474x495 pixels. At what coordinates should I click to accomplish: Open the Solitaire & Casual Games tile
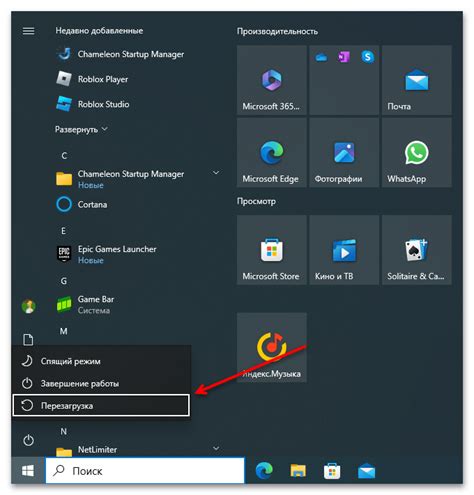click(416, 250)
